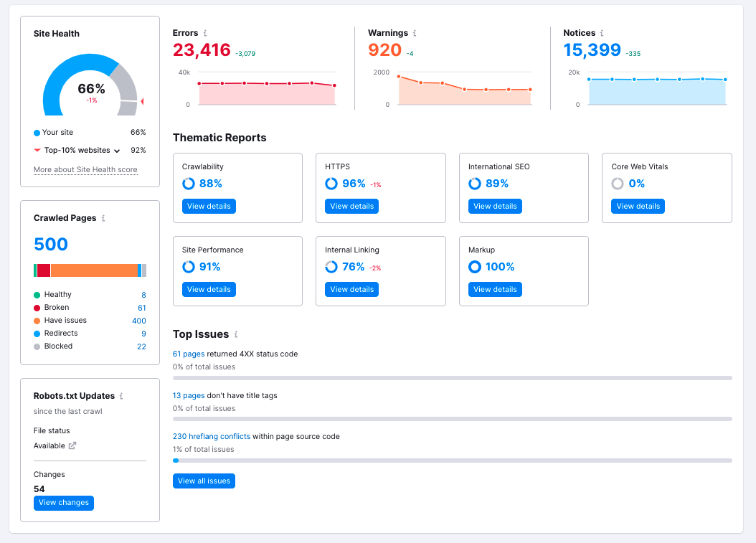
Task: Click the Top Issues info icon
Action: coord(236,334)
